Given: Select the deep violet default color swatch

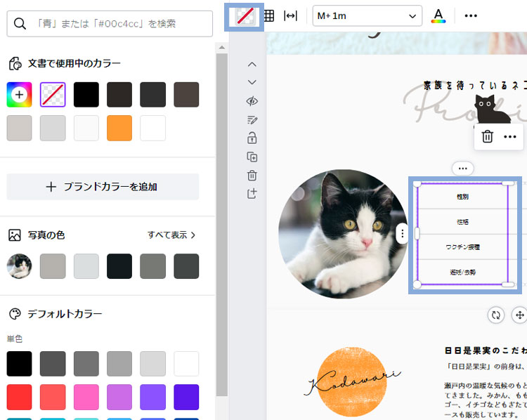Looking at the screenshot, I should click(186, 397).
